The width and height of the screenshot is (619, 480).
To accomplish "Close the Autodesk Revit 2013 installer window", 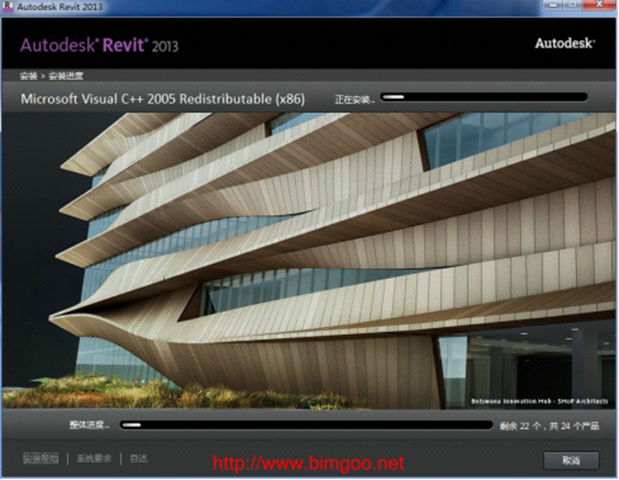I will [599, 5].
